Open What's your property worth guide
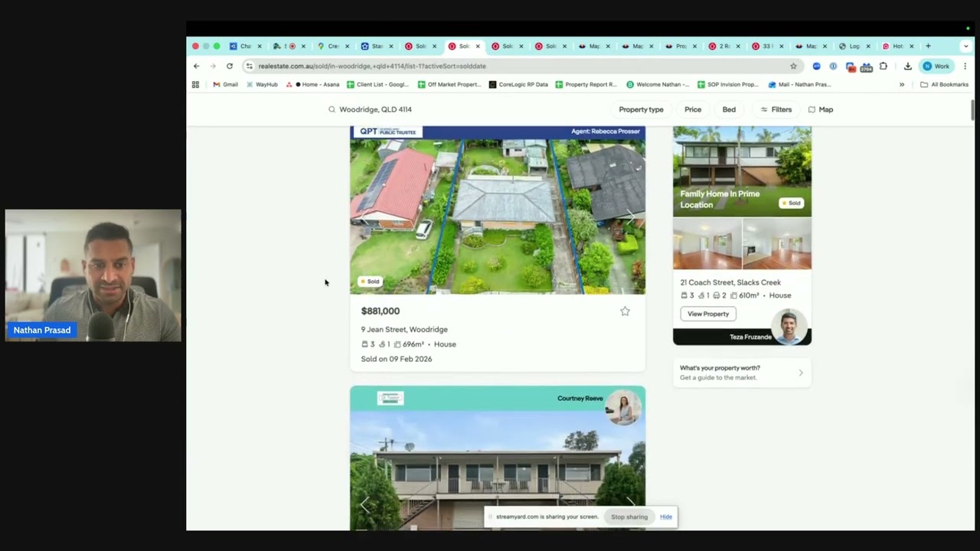Image resolution: width=980 pixels, height=551 pixels. pyautogui.click(x=742, y=373)
